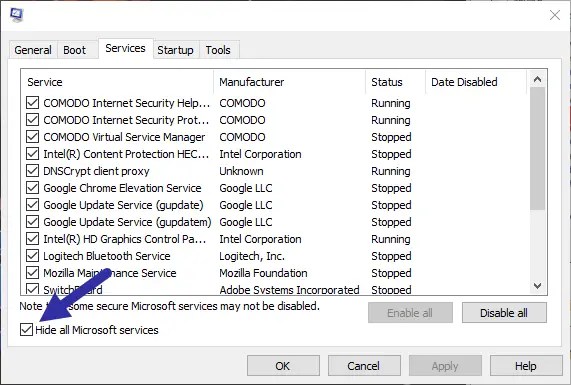Viewport: 571px width, 385px height.
Task: Toggle Hide all Microsoft services checkbox
Action: pyautogui.click(x=27, y=330)
